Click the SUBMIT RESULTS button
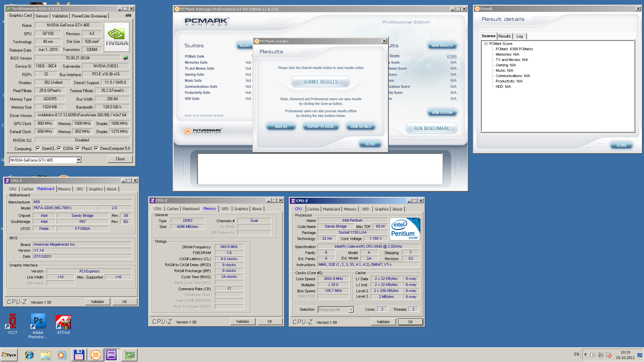The image size is (644, 362). [321, 82]
